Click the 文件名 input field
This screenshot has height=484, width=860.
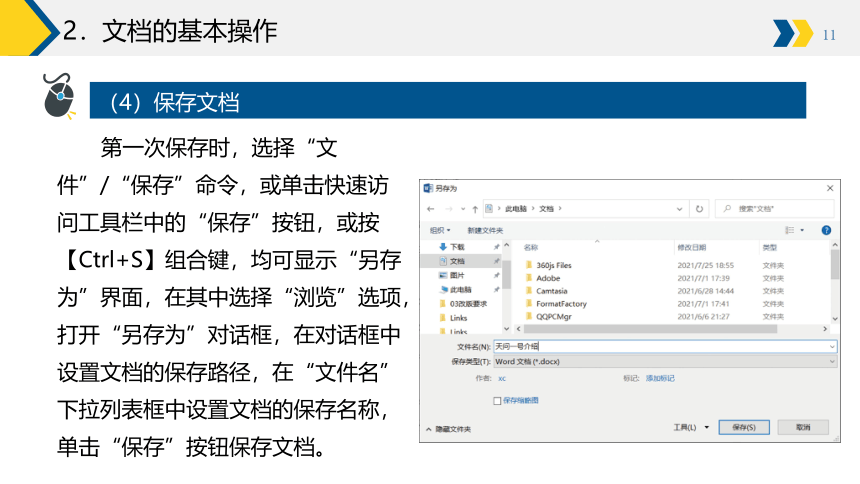pos(665,346)
